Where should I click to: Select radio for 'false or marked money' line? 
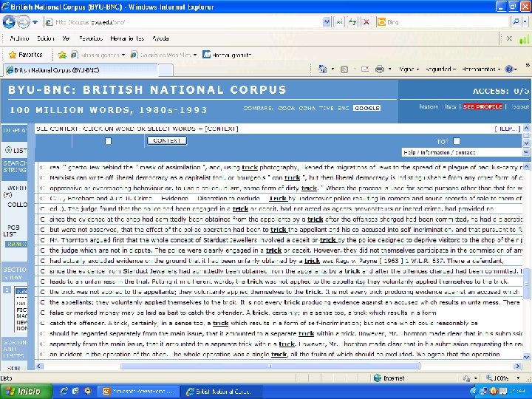coord(43,313)
